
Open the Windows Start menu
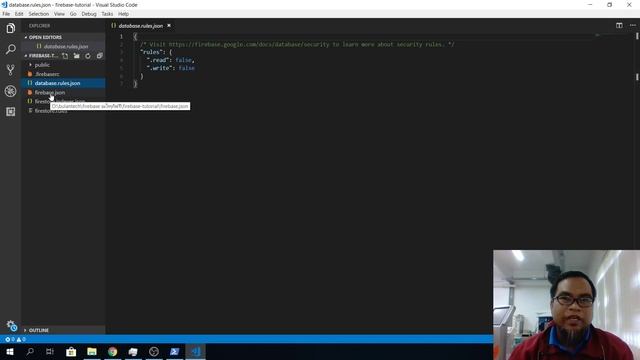point(9,351)
